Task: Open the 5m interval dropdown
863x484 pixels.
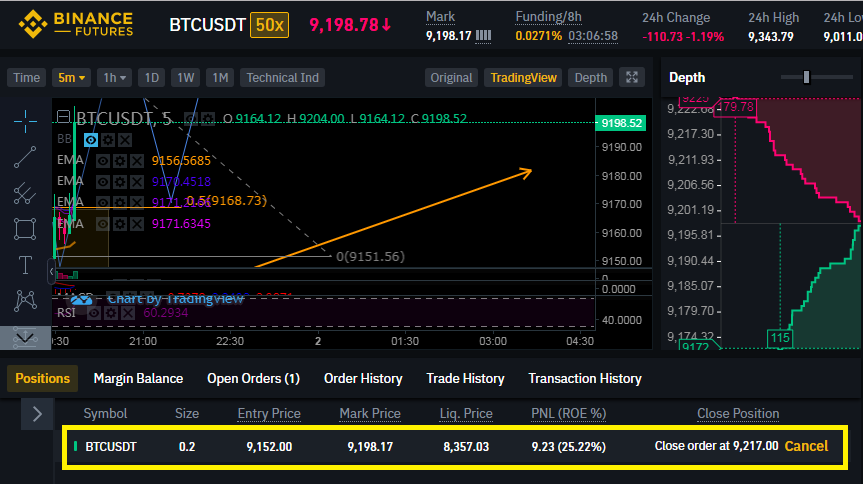Action: coord(72,78)
